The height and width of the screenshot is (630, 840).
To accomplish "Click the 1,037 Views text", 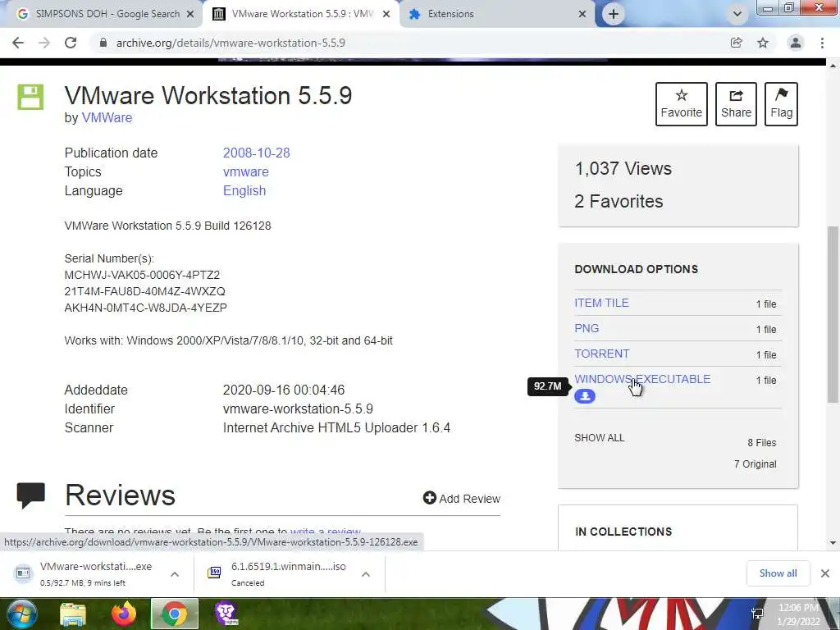I will (623, 169).
